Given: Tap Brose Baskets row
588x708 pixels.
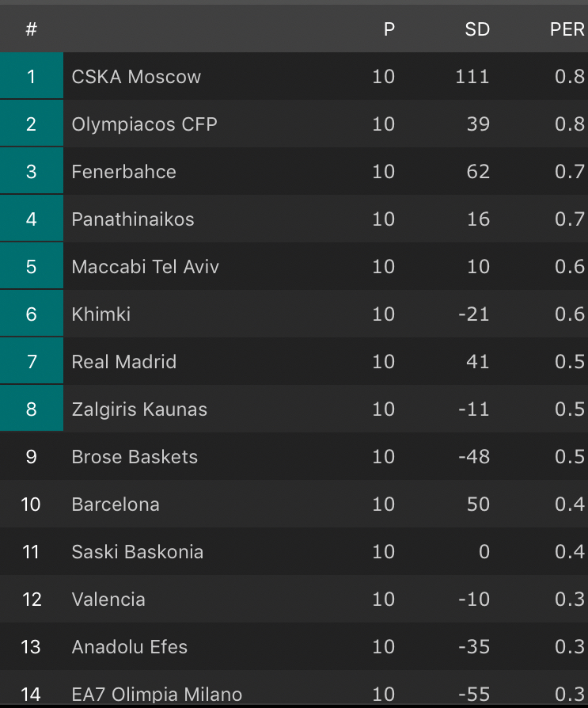Looking at the screenshot, I should tap(135, 457).
